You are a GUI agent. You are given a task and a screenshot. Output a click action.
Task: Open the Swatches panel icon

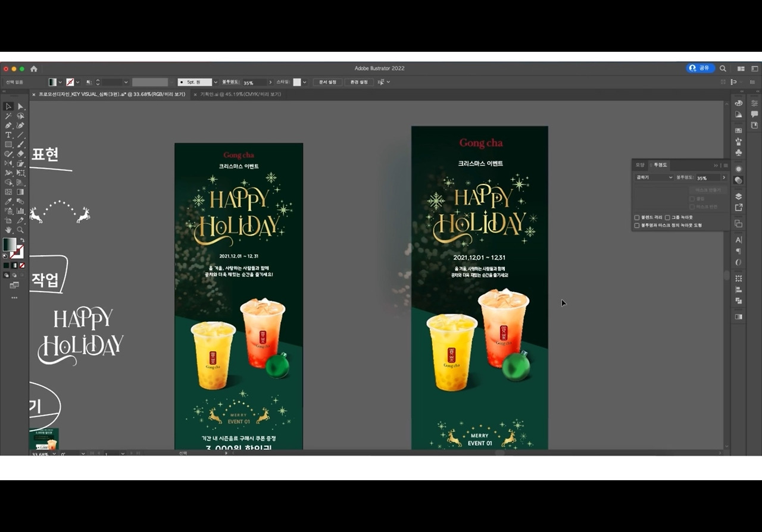click(739, 130)
